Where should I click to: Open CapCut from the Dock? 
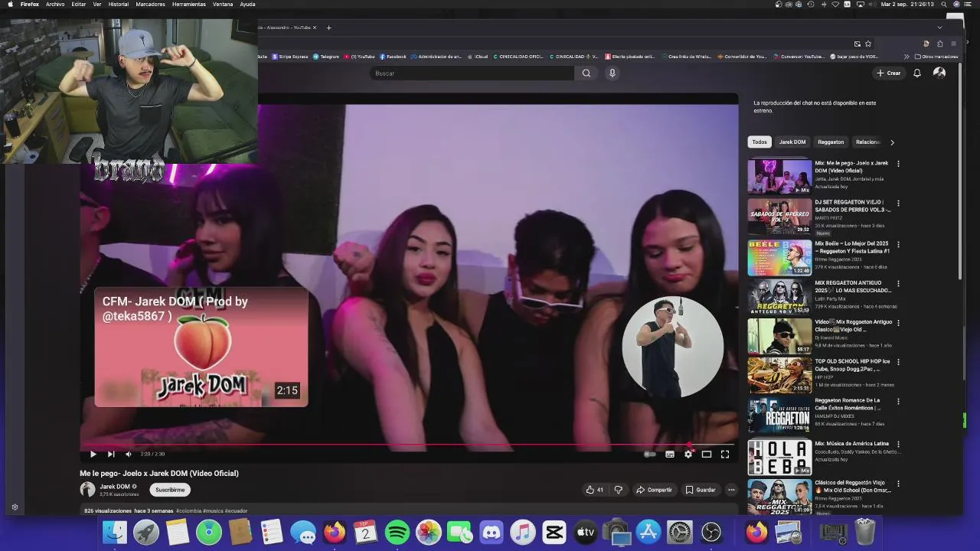pos(554,532)
